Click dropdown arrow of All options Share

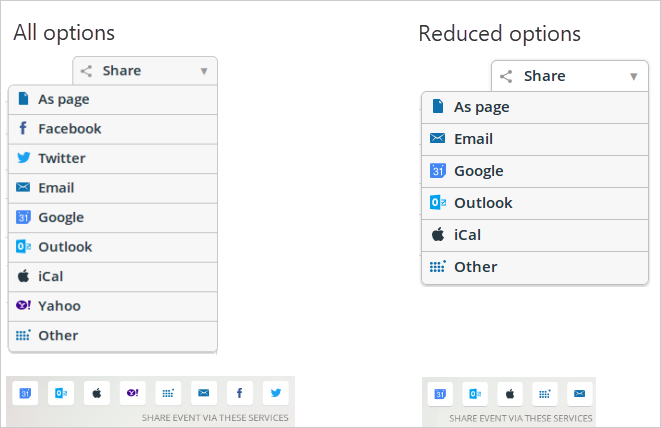pyautogui.click(x=204, y=71)
